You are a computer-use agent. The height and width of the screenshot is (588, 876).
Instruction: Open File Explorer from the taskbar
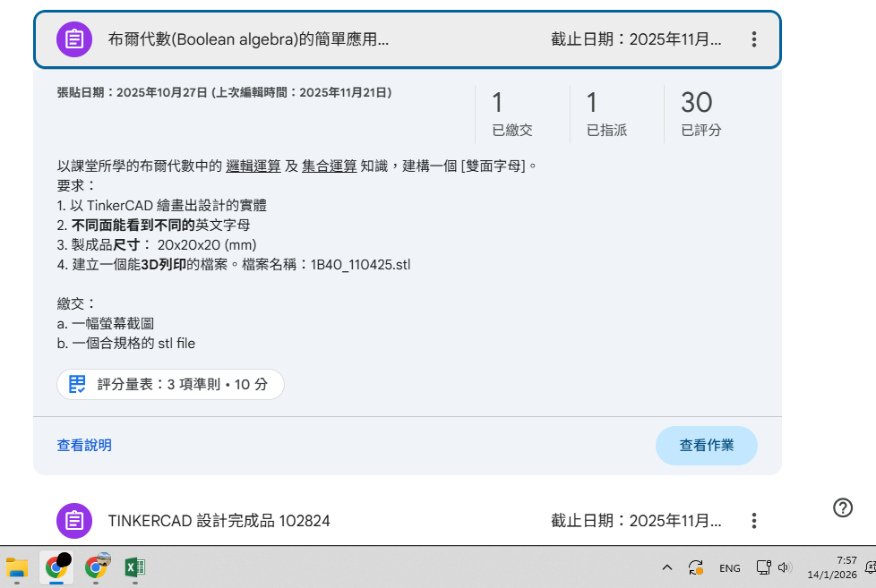[17, 567]
